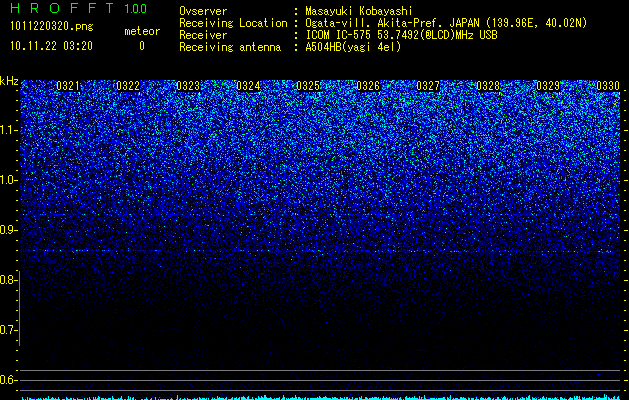The image size is (629, 400).
Task: Click the 0326 time marker
Action: (x=368, y=86)
